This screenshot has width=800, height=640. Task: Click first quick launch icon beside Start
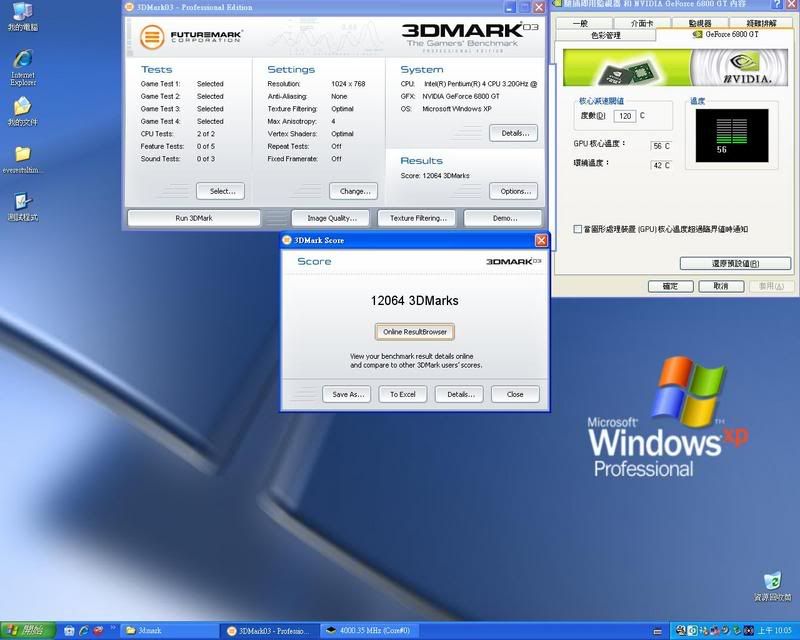(x=69, y=631)
